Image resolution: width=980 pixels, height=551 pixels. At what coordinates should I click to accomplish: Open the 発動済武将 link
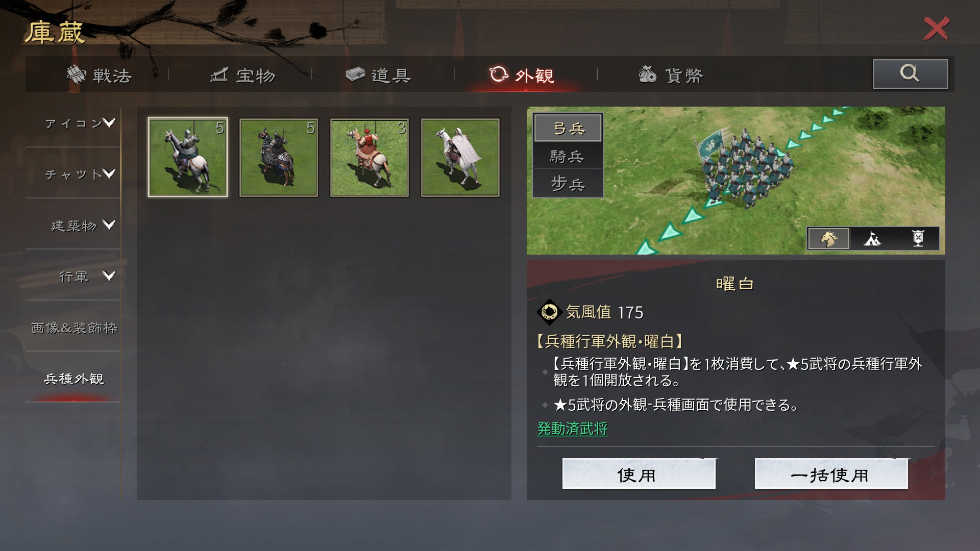pyautogui.click(x=572, y=428)
